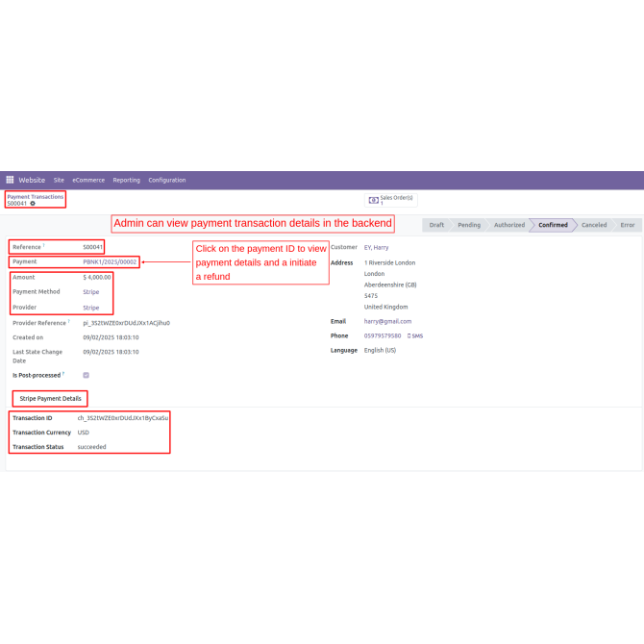Go back to Payment Transactions breadcrumb
644x644 pixels.
(36, 197)
